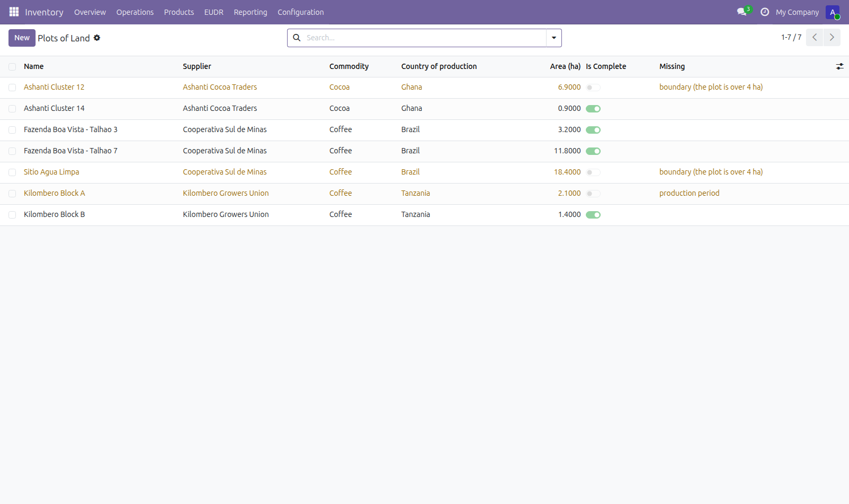Open the optional columns adjust icon

pyautogui.click(x=839, y=66)
